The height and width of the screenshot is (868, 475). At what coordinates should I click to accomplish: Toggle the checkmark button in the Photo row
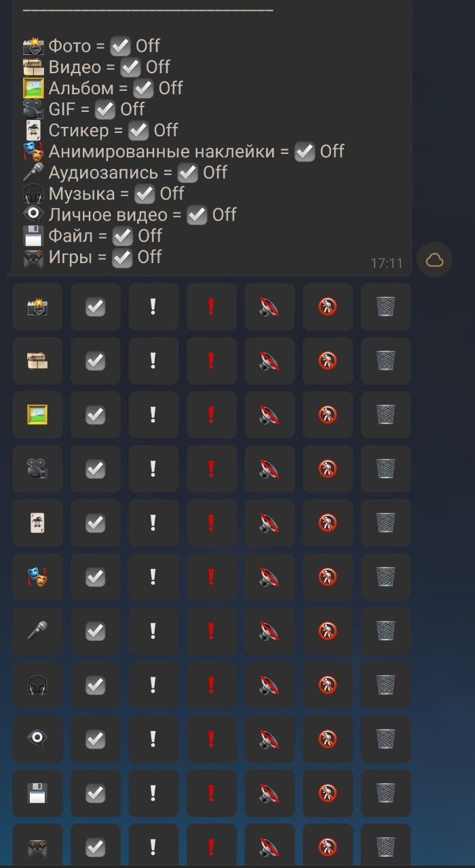pyautogui.click(x=96, y=307)
